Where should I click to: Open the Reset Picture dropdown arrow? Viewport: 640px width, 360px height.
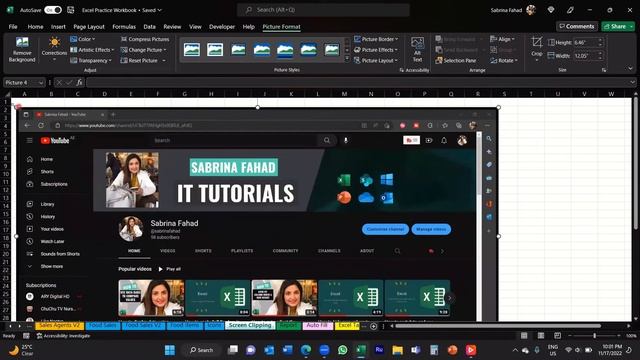(164, 60)
